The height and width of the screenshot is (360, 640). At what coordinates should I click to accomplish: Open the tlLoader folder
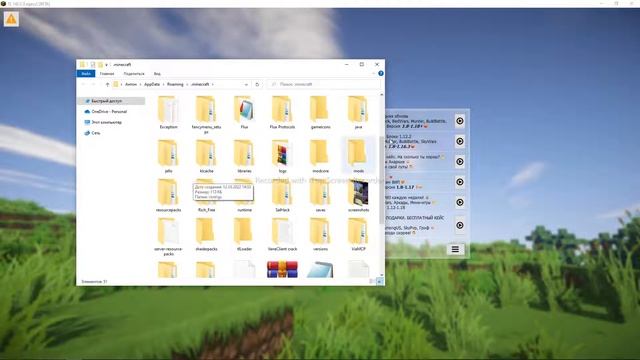coord(244,234)
